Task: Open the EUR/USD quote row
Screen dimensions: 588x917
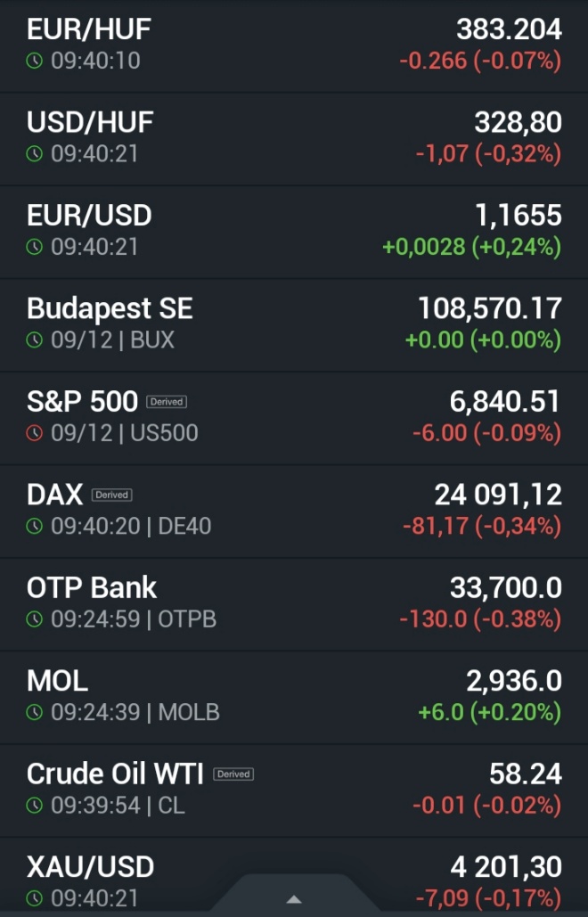Action: [x=294, y=232]
